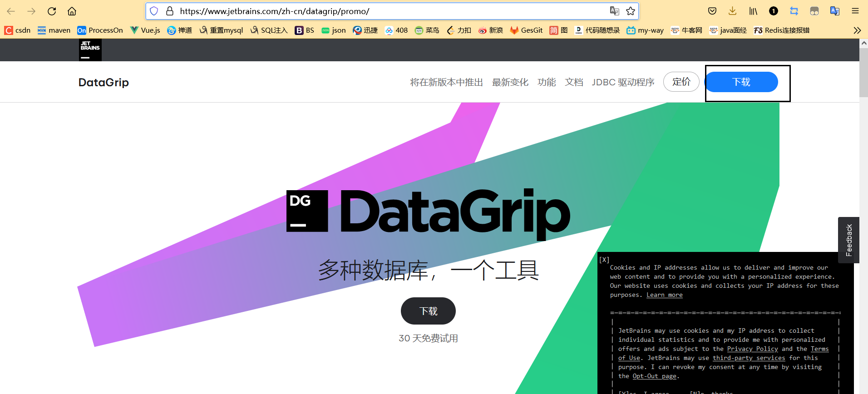
Task: Open the maven bookmark
Action: 54,30
